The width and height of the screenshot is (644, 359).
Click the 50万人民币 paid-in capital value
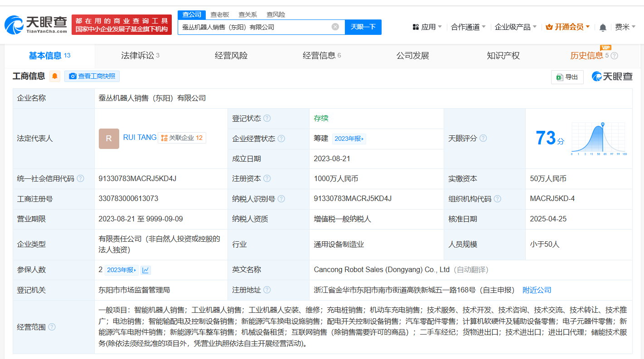pos(548,179)
